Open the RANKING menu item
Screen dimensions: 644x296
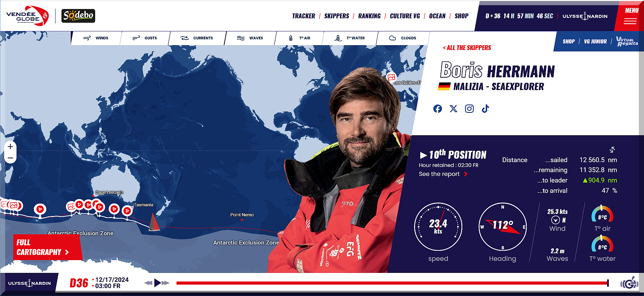(369, 16)
